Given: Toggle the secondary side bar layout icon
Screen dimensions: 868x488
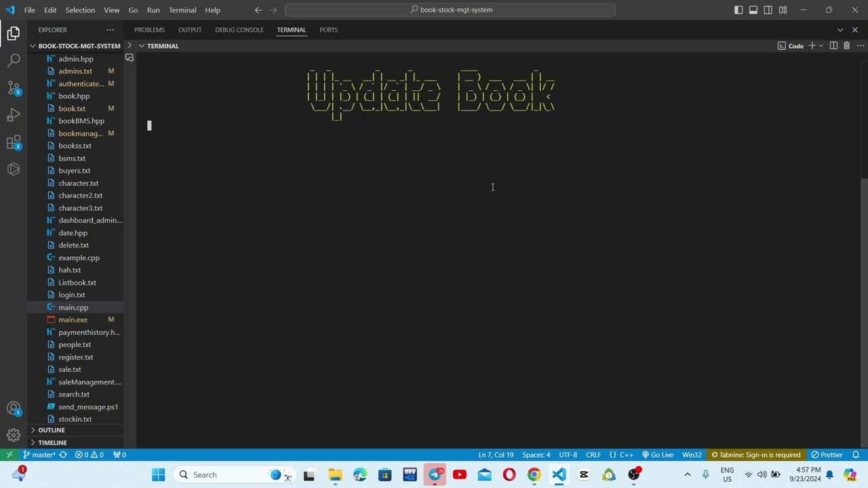Looking at the screenshot, I should (x=768, y=10).
